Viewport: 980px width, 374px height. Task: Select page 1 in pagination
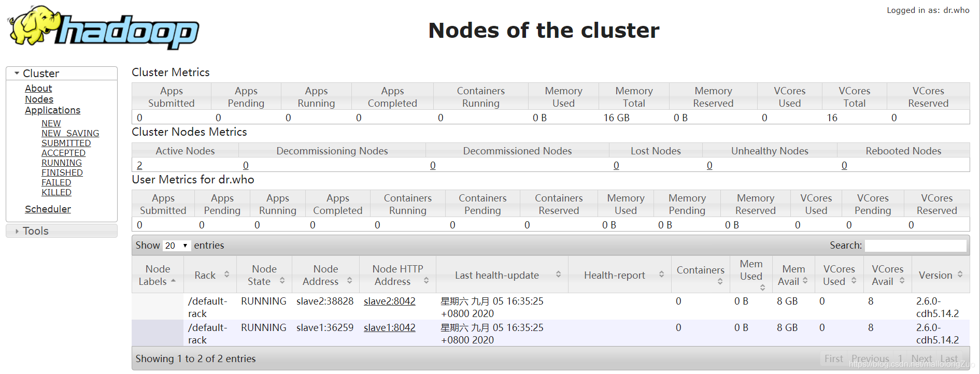pyautogui.click(x=901, y=359)
